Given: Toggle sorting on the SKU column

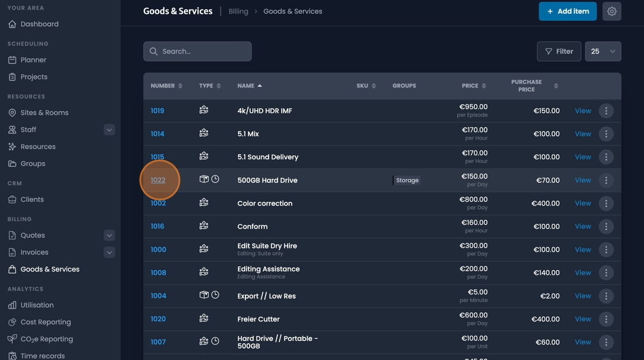Looking at the screenshot, I should click(374, 85).
